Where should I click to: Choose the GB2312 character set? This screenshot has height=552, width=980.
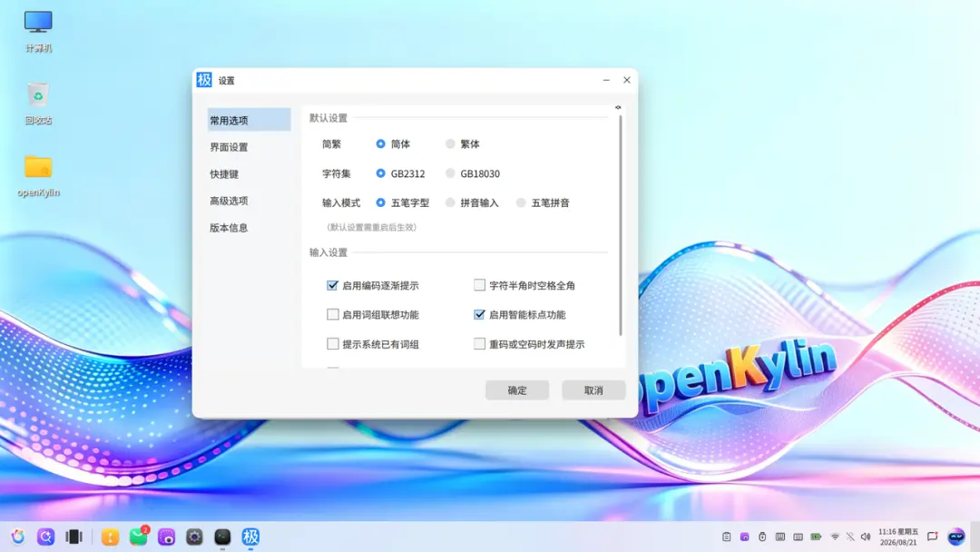tap(380, 173)
